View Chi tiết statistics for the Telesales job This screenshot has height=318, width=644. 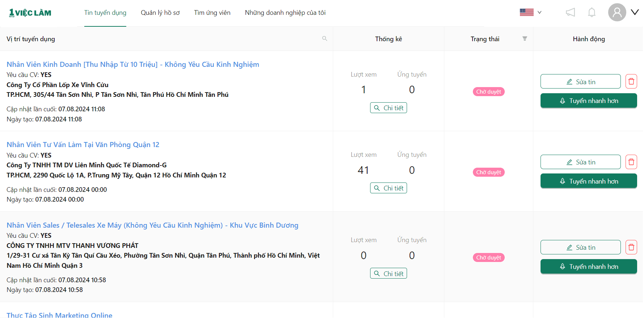click(x=388, y=274)
